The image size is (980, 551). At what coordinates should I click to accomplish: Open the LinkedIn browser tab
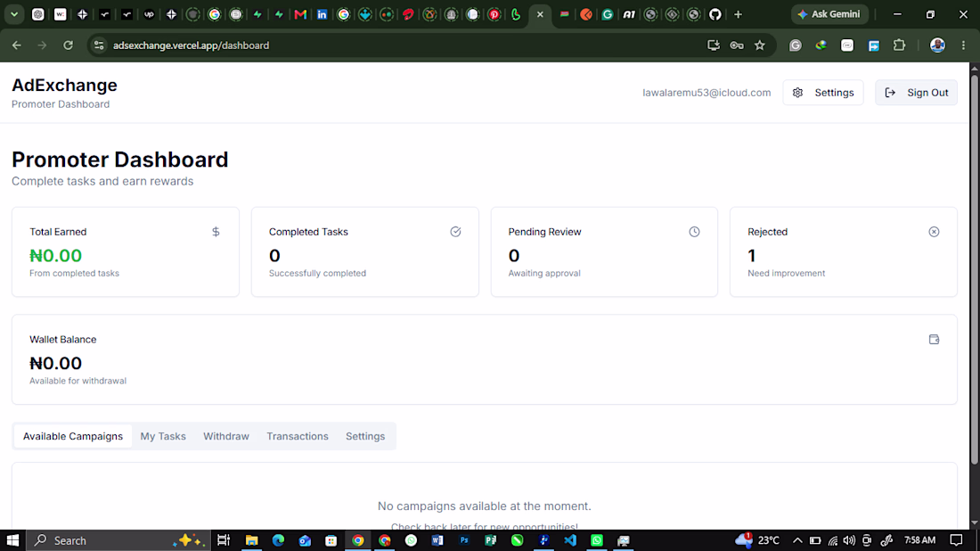point(322,14)
